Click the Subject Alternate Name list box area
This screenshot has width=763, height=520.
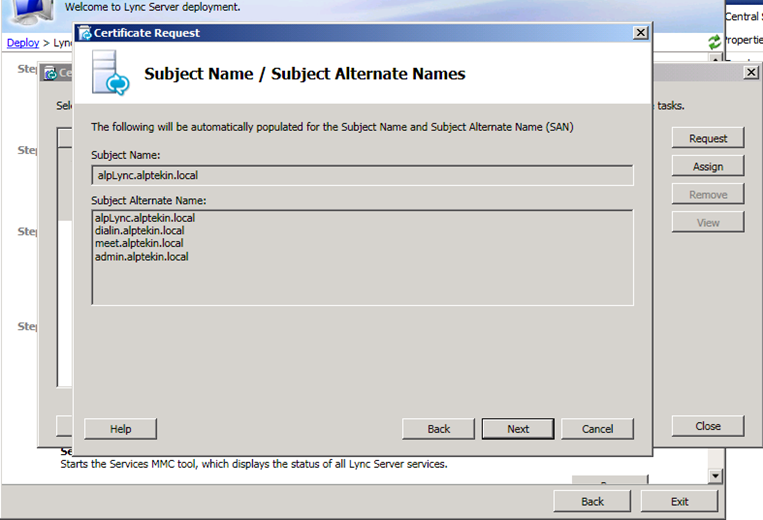coord(362,257)
